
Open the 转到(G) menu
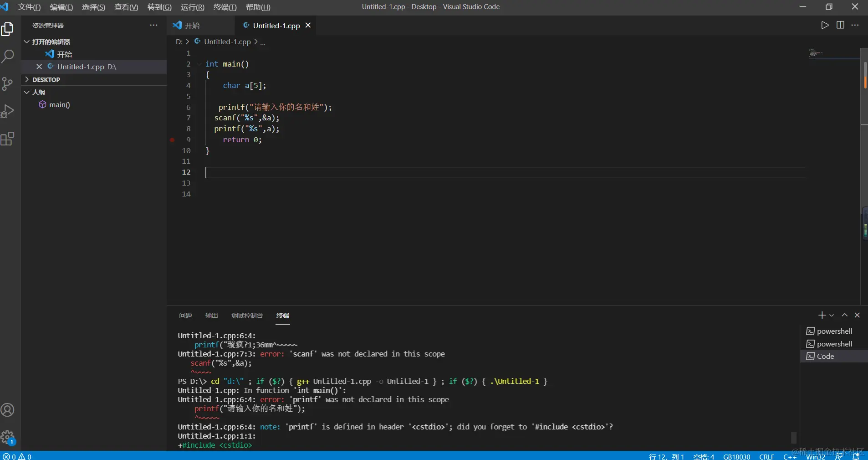159,7
